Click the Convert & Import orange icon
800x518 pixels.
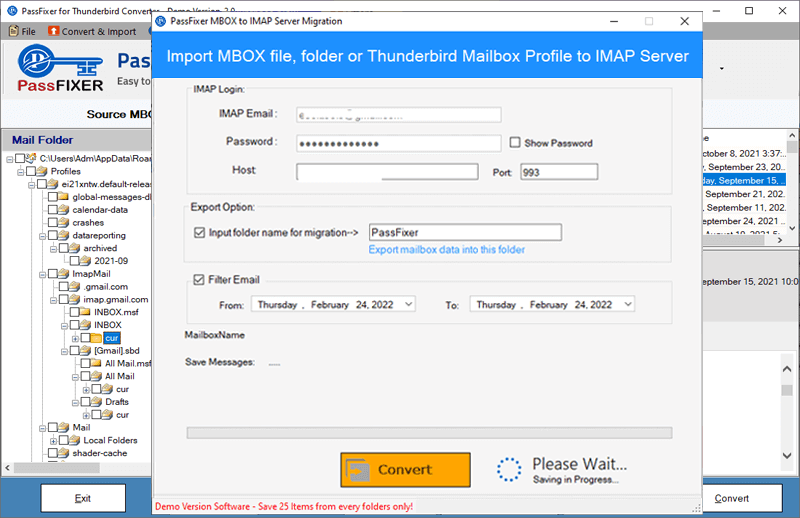click(54, 31)
